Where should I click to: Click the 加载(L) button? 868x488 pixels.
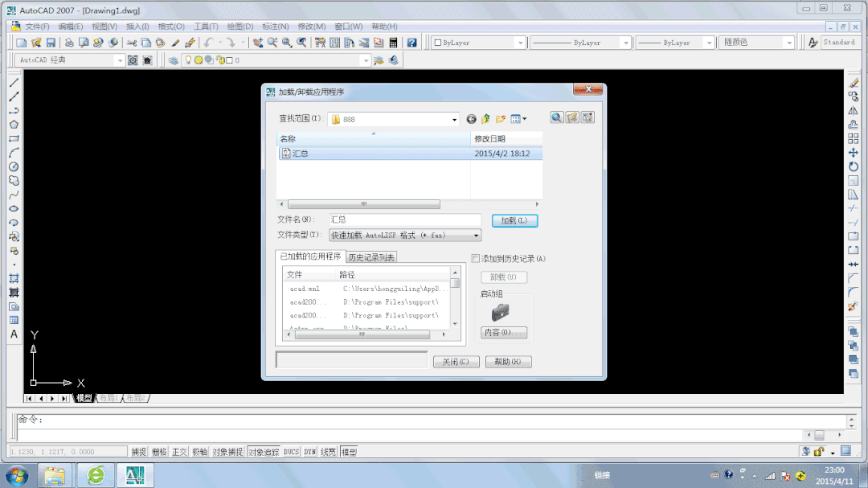(x=514, y=220)
